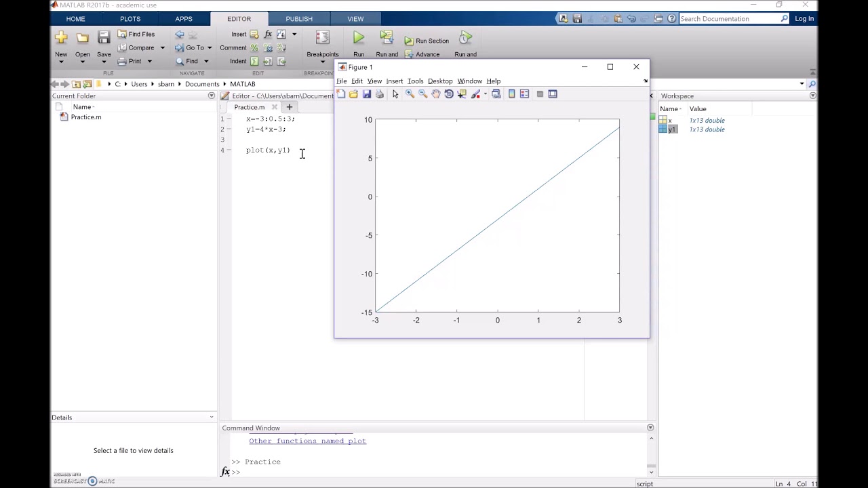Click the Run and Advance icon
The height and width of the screenshot is (488, 868).
click(387, 38)
